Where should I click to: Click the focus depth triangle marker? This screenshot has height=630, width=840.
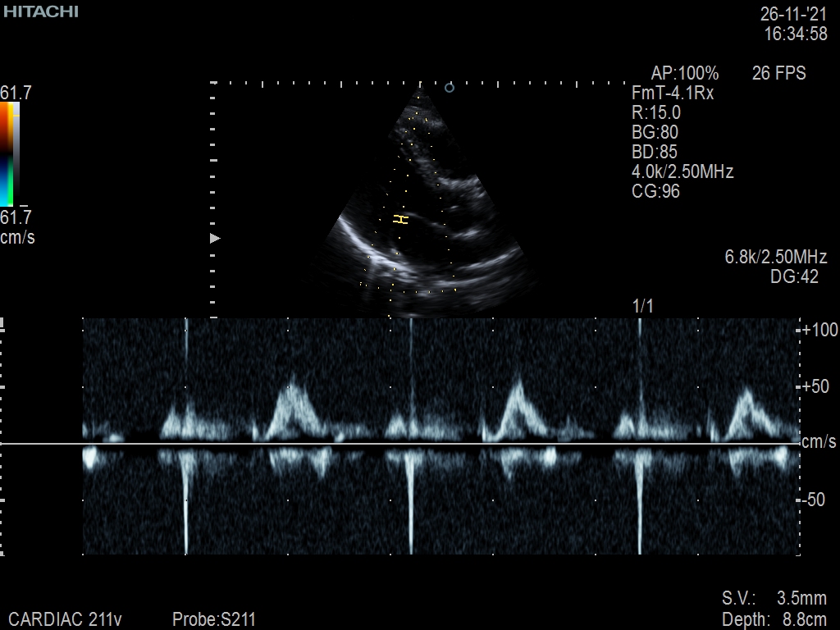[x=216, y=238]
